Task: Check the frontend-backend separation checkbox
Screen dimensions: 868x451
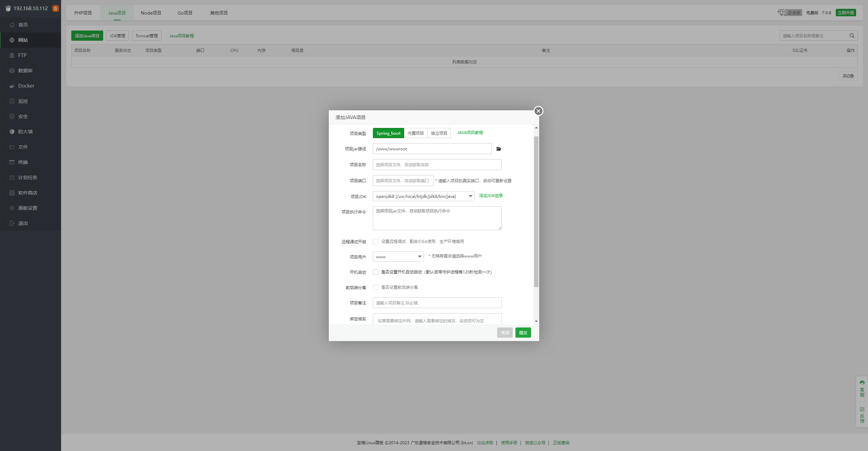Action: click(x=376, y=287)
